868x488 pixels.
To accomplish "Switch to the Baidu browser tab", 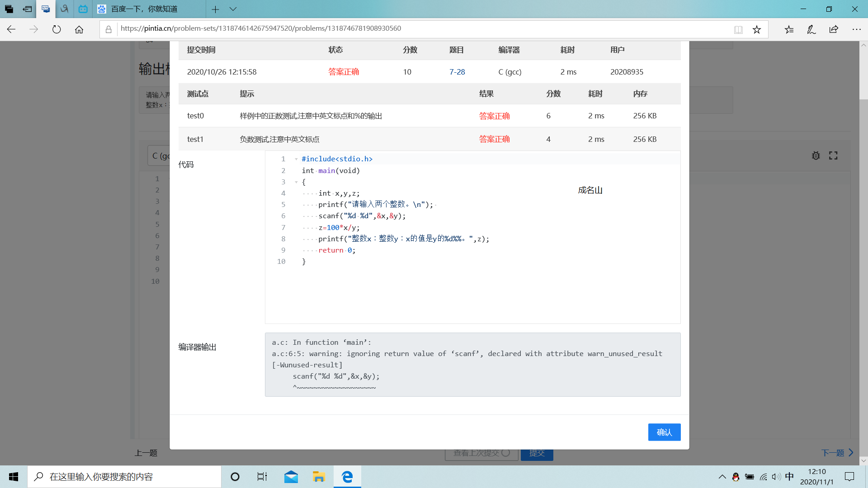I will point(145,9).
